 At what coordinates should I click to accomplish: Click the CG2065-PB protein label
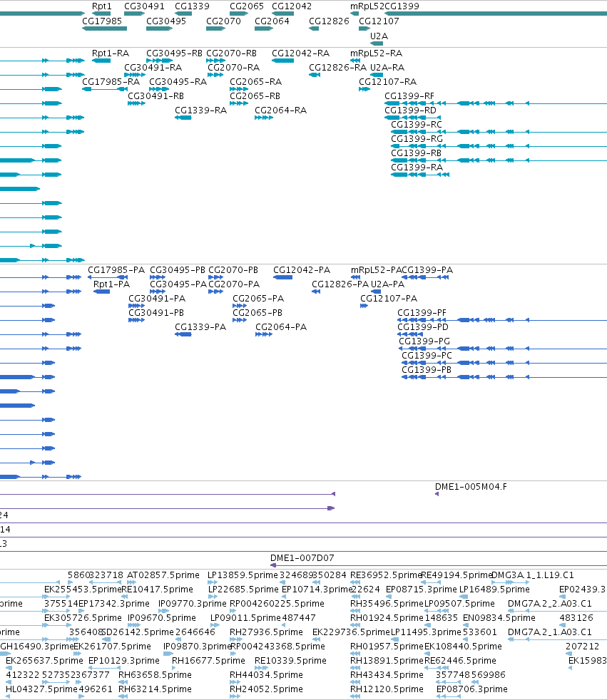coord(257,313)
